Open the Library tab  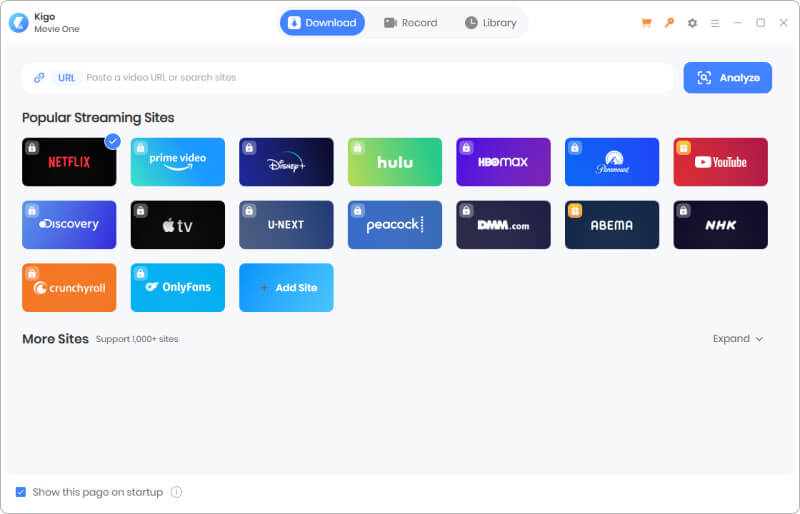(491, 23)
